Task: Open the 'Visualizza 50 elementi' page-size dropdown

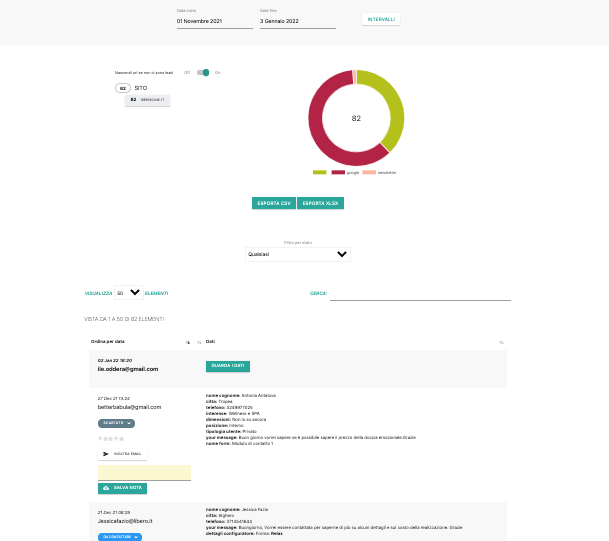Action: point(128,293)
